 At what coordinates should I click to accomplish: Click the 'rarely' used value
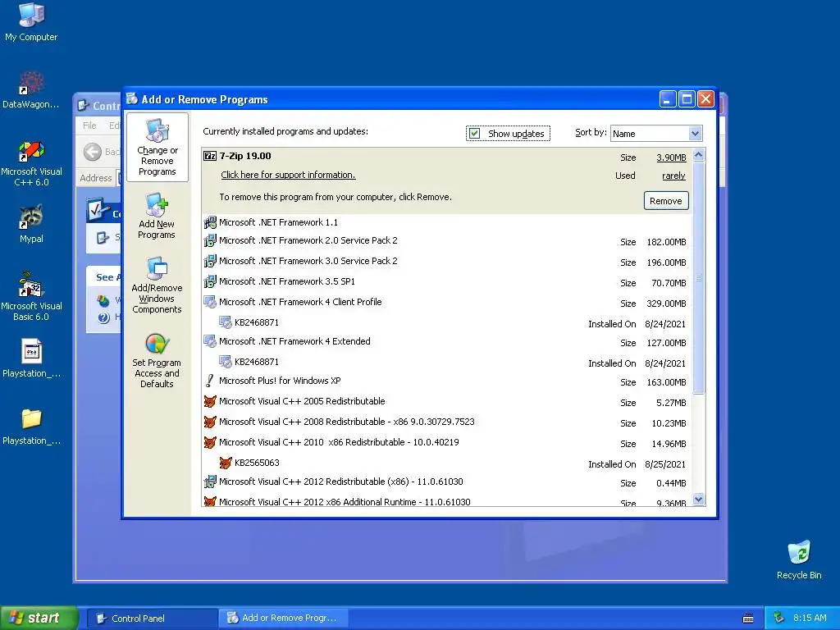click(x=673, y=176)
